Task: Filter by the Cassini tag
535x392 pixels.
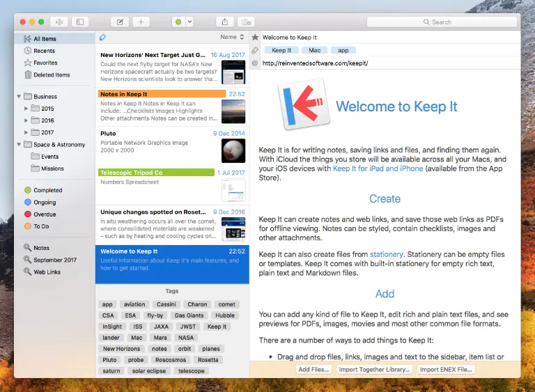Action: [166, 304]
